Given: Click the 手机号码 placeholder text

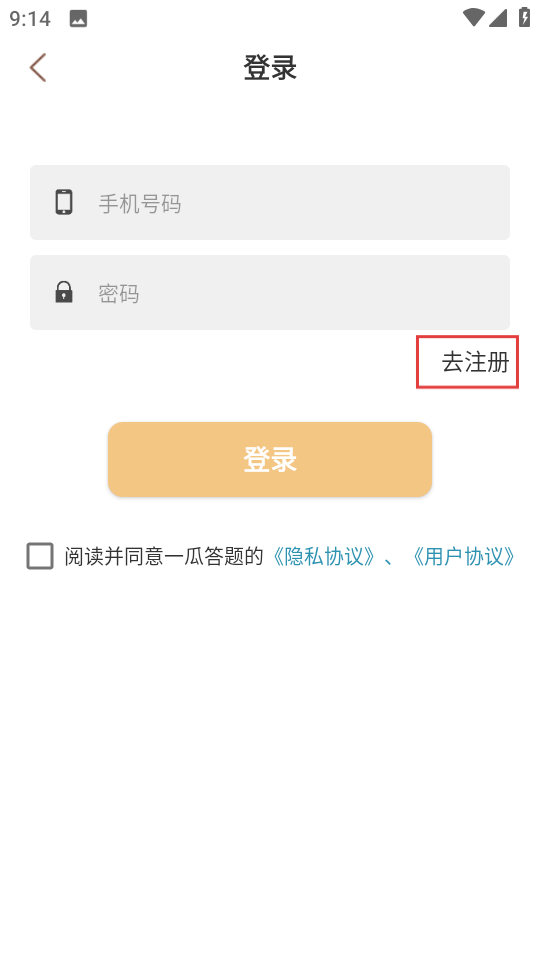Looking at the screenshot, I should 140,203.
